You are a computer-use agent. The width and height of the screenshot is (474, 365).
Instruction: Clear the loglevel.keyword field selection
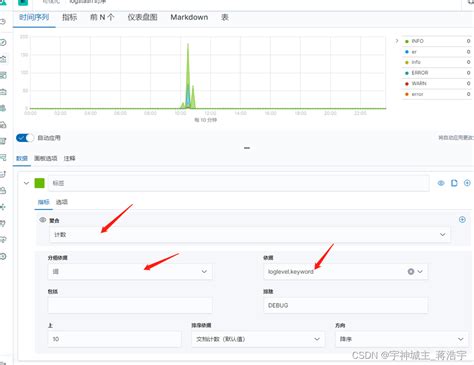point(411,272)
